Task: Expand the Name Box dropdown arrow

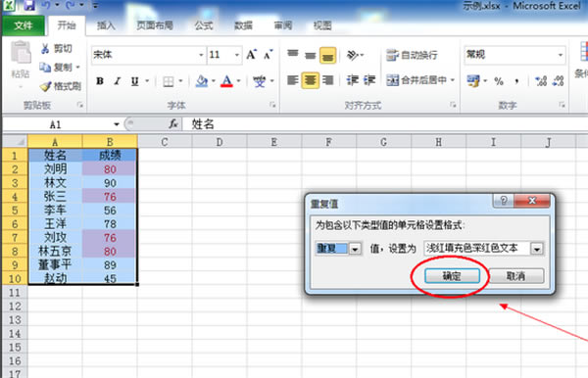Action: point(117,124)
